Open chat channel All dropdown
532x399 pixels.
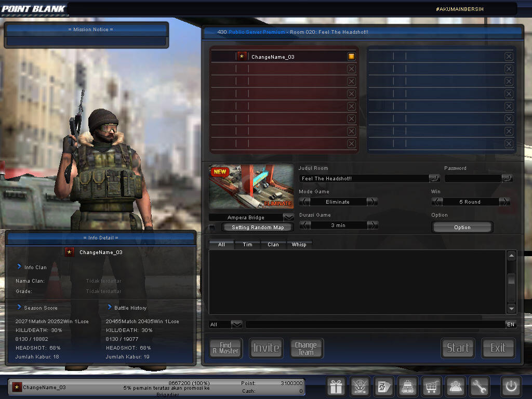(x=236, y=324)
